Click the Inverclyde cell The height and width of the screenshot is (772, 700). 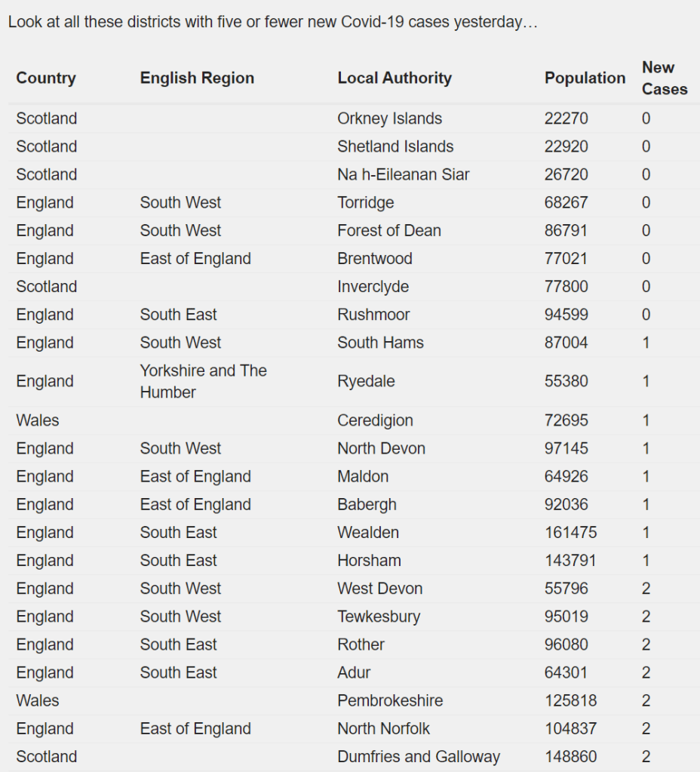373,286
